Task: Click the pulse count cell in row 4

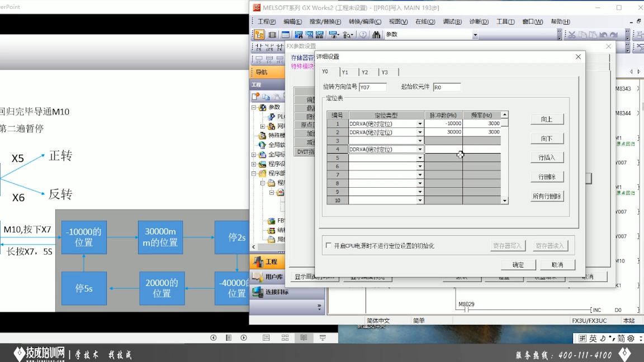Action: (443, 149)
